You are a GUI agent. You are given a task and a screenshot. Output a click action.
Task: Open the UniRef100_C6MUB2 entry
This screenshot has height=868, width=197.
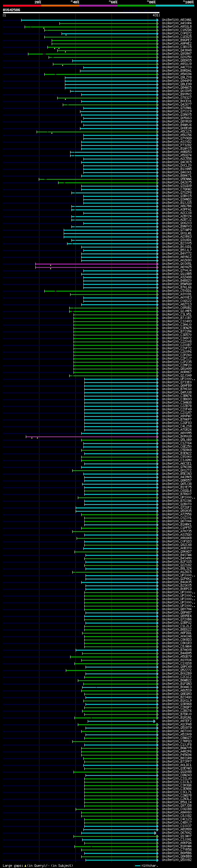[177, 308]
